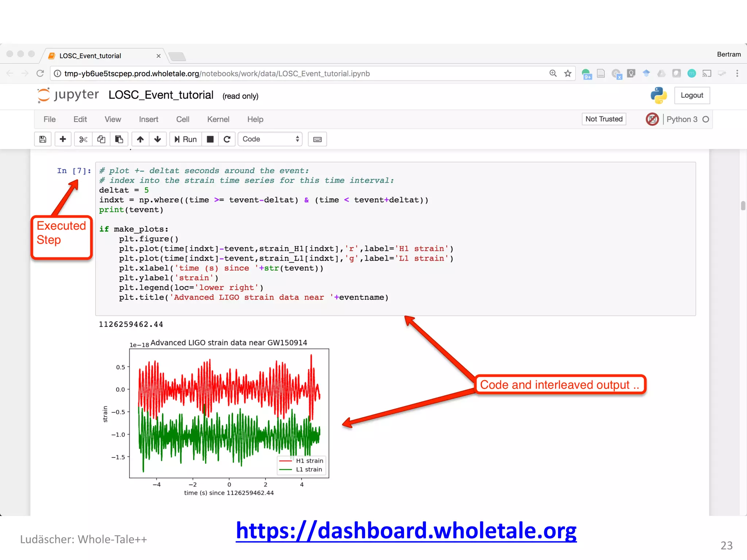
Task: Click the lightbulb extension icon
Action: coord(631,73)
